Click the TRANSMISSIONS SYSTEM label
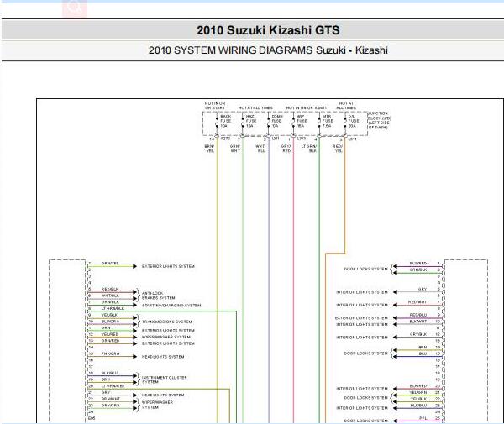 pyautogui.click(x=167, y=322)
